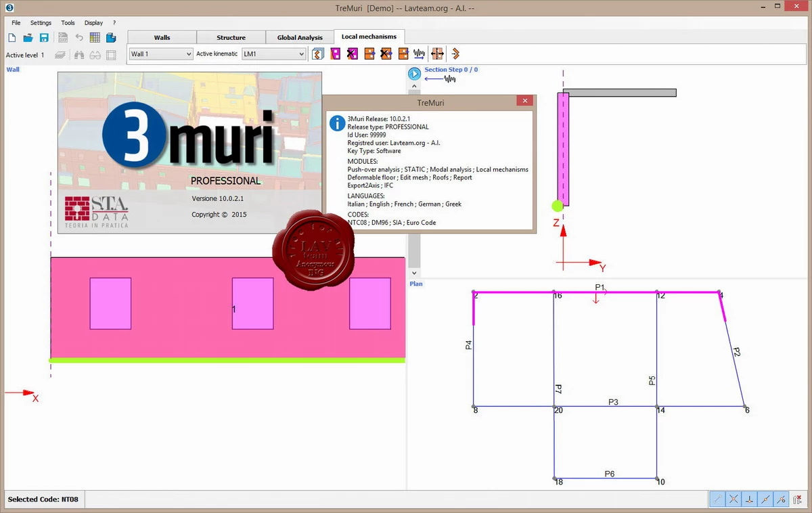Click the blue play button for Section Step
The width and height of the screenshot is (812, 513).
[415, 74]
